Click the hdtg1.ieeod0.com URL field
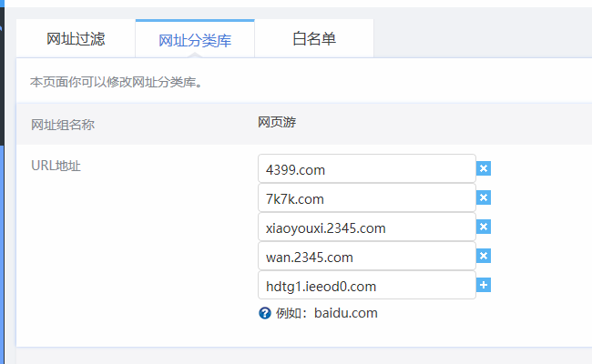Screen dimensions: 592x364 tap(367, 285)
